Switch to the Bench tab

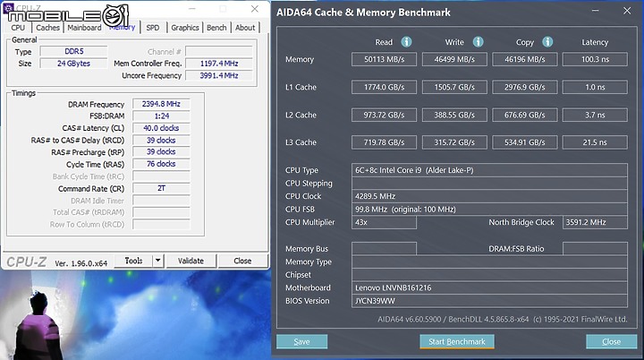(216, 28)
